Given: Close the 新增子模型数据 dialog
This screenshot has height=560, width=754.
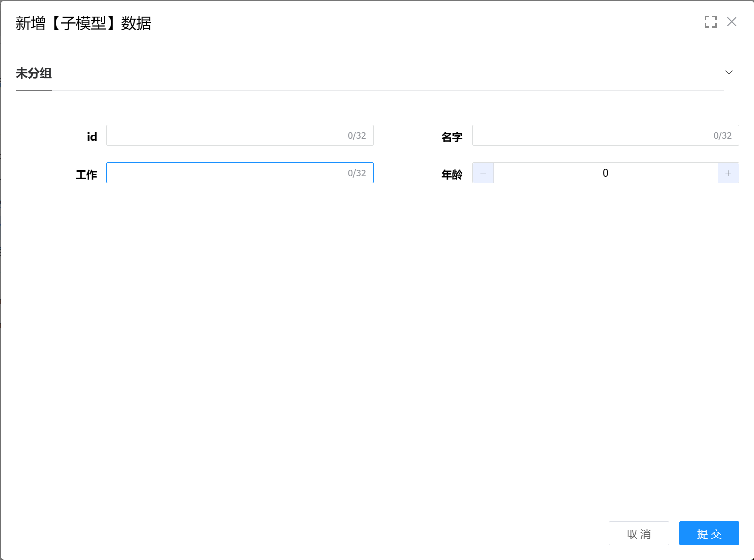Looking at the screenshot, I should [732, 22].
